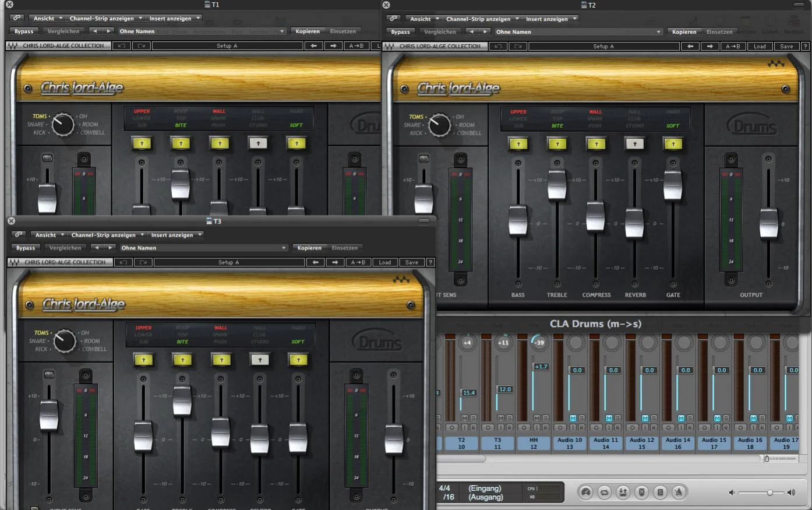
Task: Toggle the Reverb mode button in T2 plugin
Action: coord(634,143)
